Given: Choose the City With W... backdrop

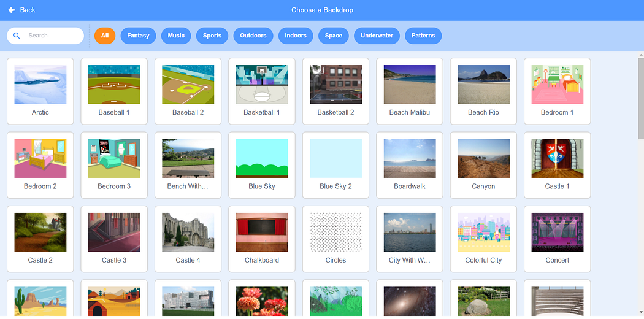Looking at the screenshot, I should pos(410,239).
